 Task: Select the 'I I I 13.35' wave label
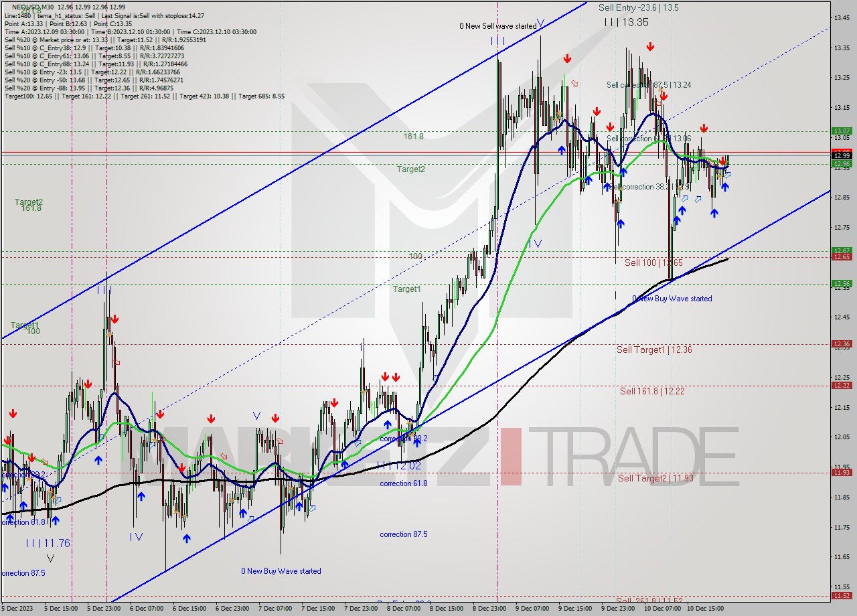626,22
